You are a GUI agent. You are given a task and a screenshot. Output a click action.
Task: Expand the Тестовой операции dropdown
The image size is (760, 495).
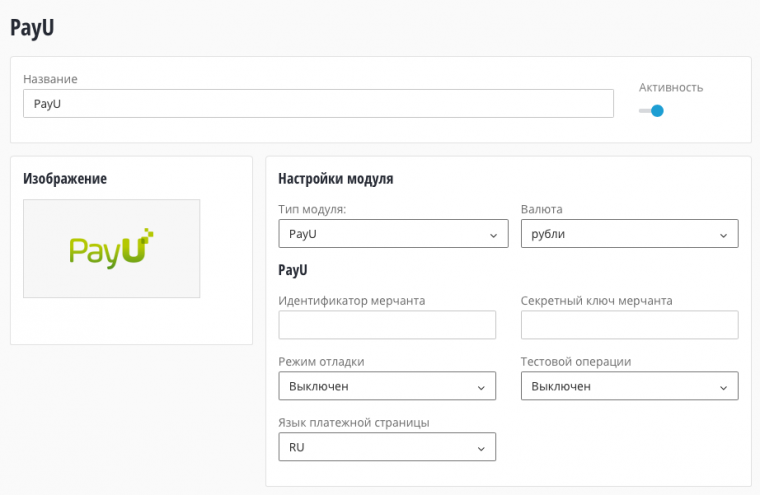coord(629,386)
